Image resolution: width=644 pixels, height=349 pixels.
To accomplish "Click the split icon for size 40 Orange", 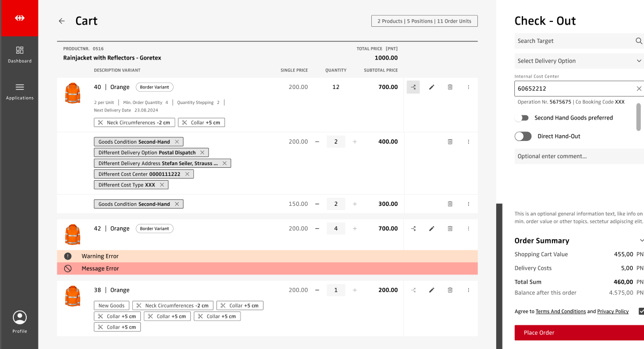I will tap(413, 87).
